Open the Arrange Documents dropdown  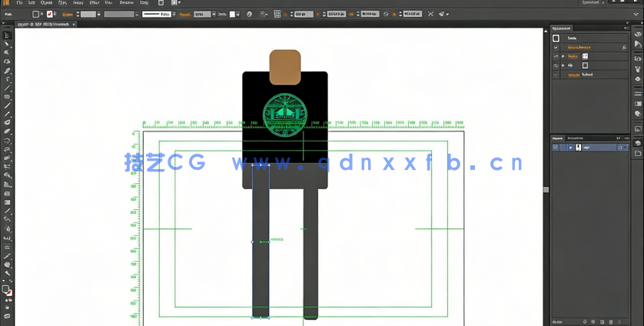click(176, 2)
